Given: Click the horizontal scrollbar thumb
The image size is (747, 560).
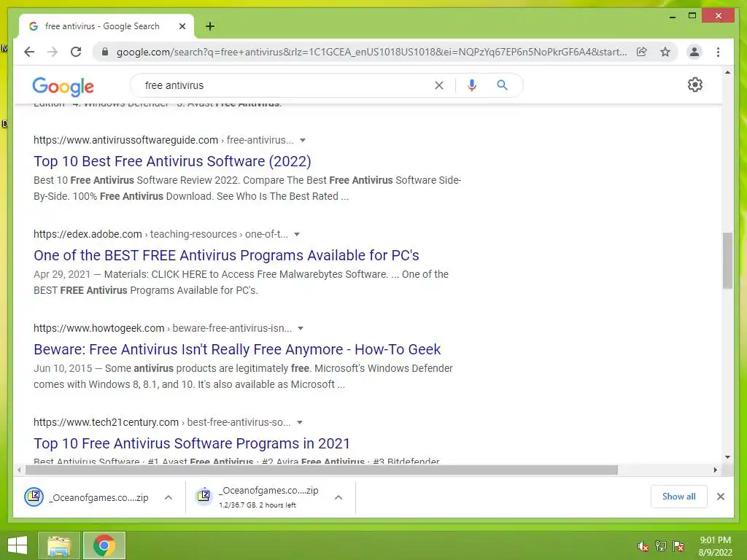Looking at the screenshot, I should pyautogui.click(x=322, y=470).
